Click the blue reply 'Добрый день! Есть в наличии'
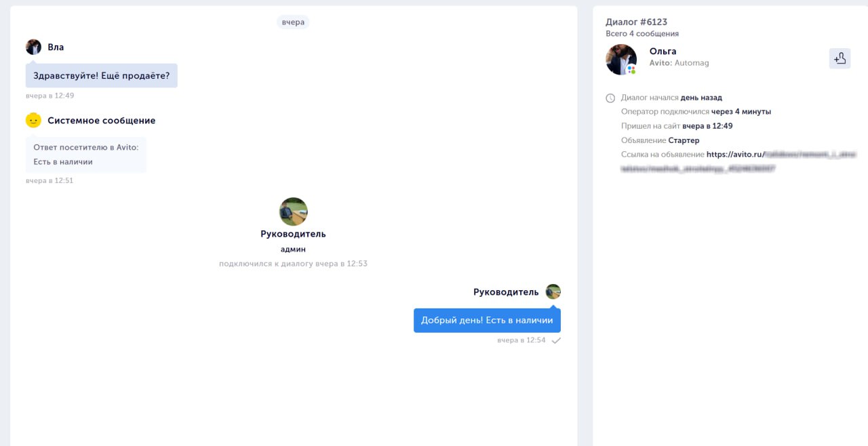This screenshot has width=868, height=446. (x=487, y=320)
